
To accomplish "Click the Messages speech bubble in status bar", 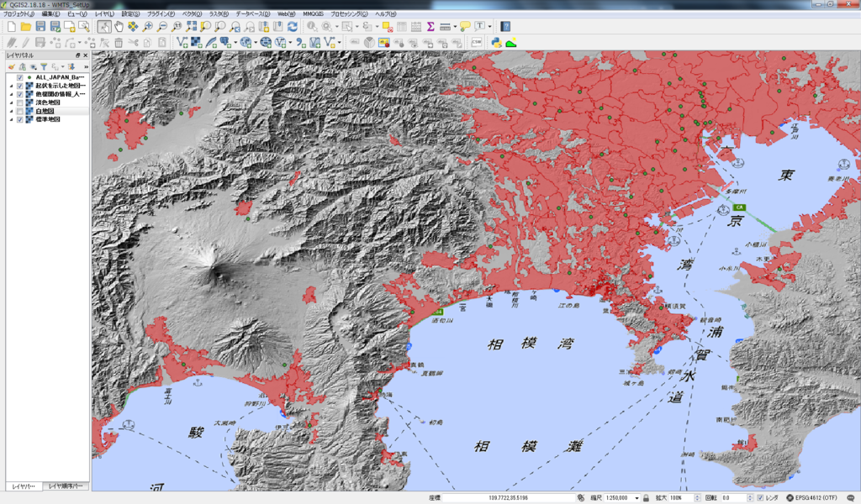I will 851,498.
